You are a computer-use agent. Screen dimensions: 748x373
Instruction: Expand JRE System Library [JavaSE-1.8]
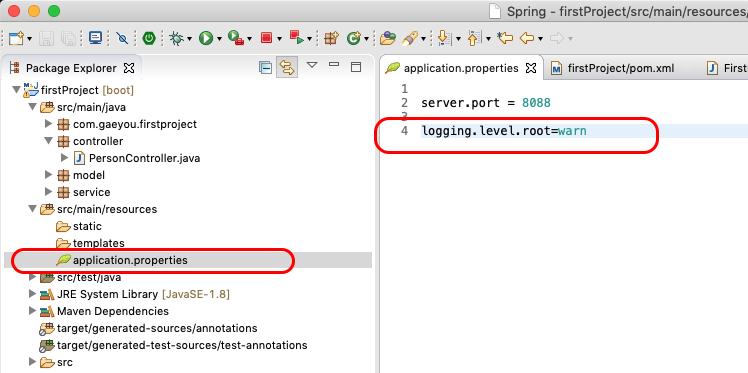pyautogui.click(x=32, y=294)
